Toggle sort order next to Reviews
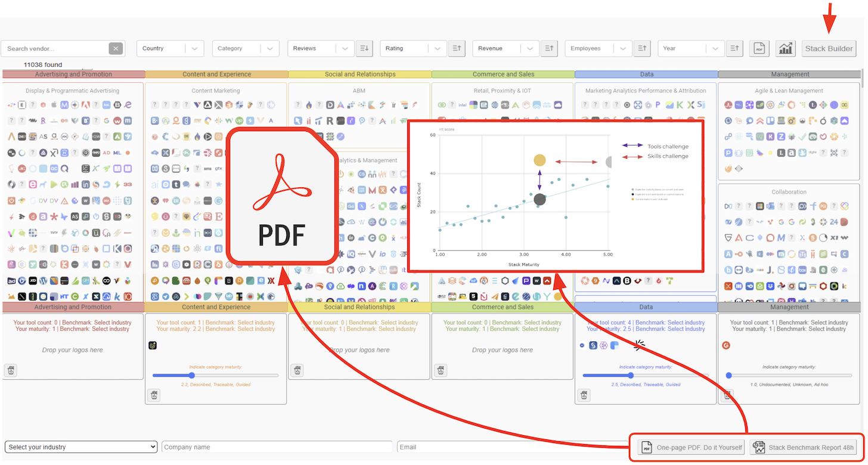868x465 pixels. tap(364, 49)
